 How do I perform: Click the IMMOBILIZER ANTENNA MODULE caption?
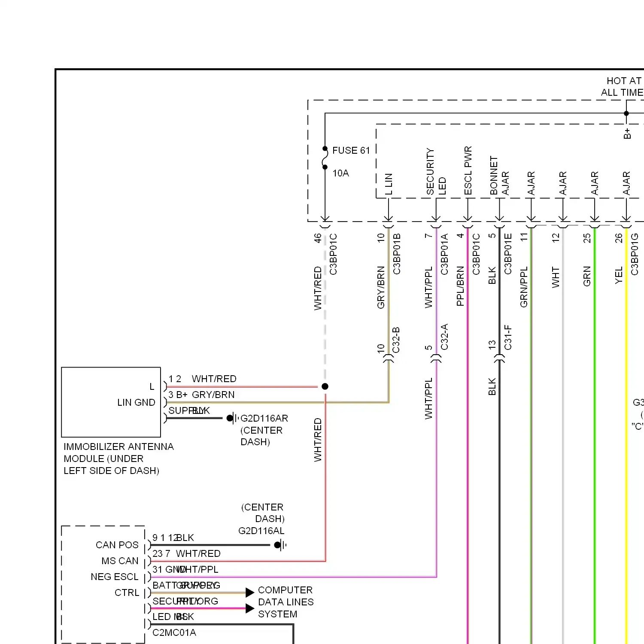click(118, 459)
